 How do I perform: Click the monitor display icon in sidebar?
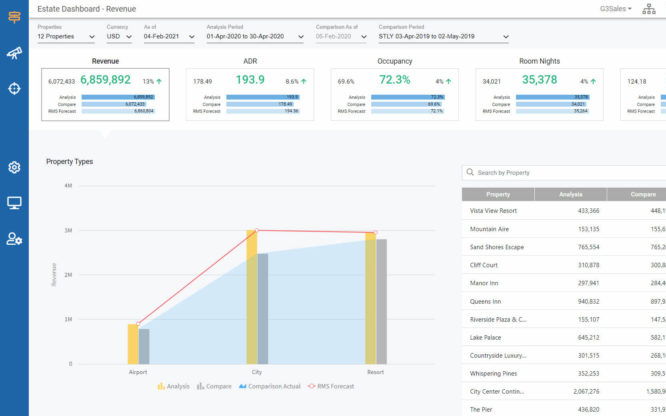tap(14, 203)
